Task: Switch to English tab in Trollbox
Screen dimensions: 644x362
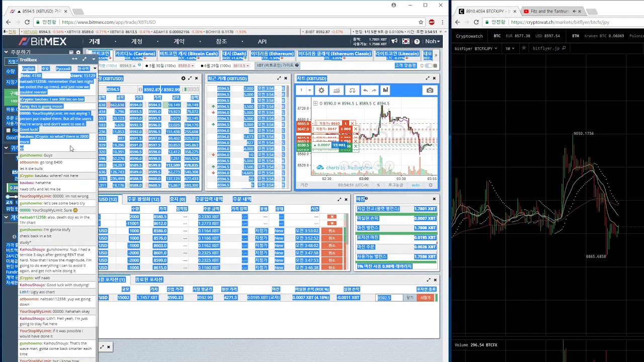Action: (28, 69)
